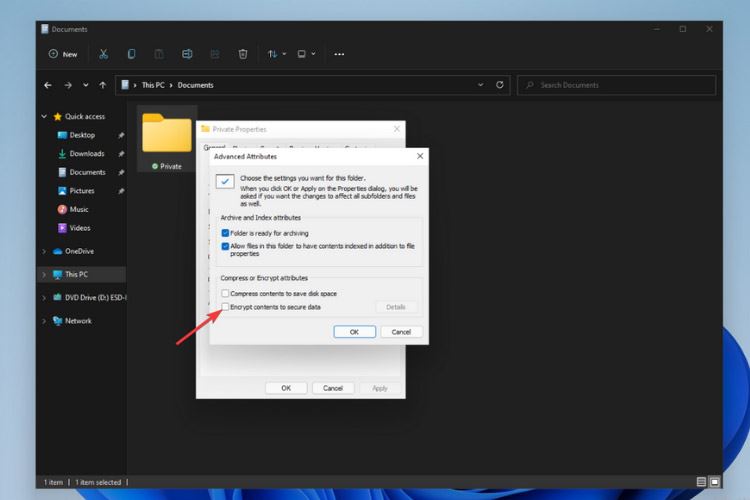Click the Copy icon in toolbar
Viewport: 750px width, 500px height.
(x=131, y=54)
